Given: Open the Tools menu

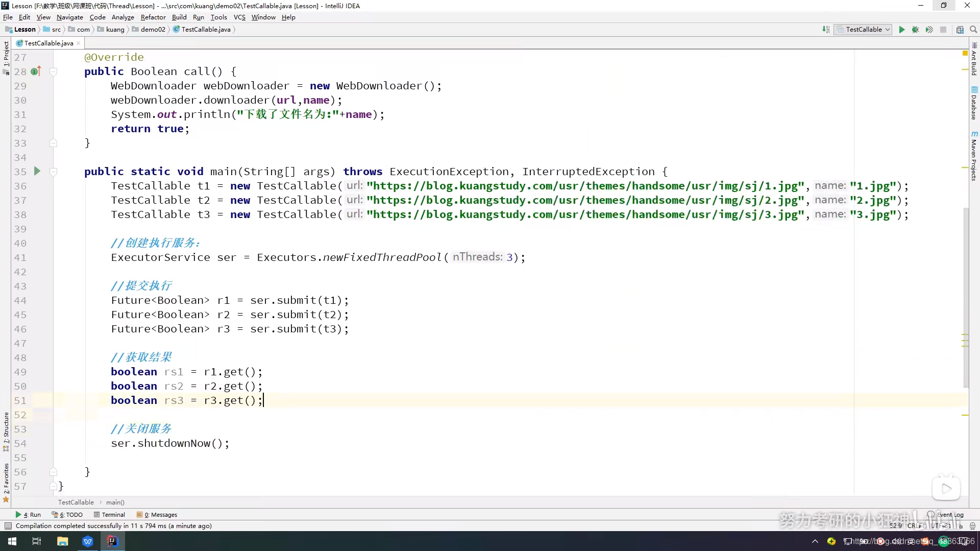Looking at the screenshot, I should tap(218, 17).
